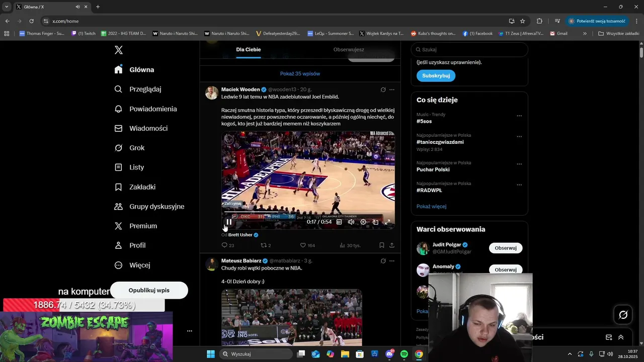Screen dimensions: 644x362
Task: Open Zakładki bookmarks page
Action: click(x=135, y=187)
